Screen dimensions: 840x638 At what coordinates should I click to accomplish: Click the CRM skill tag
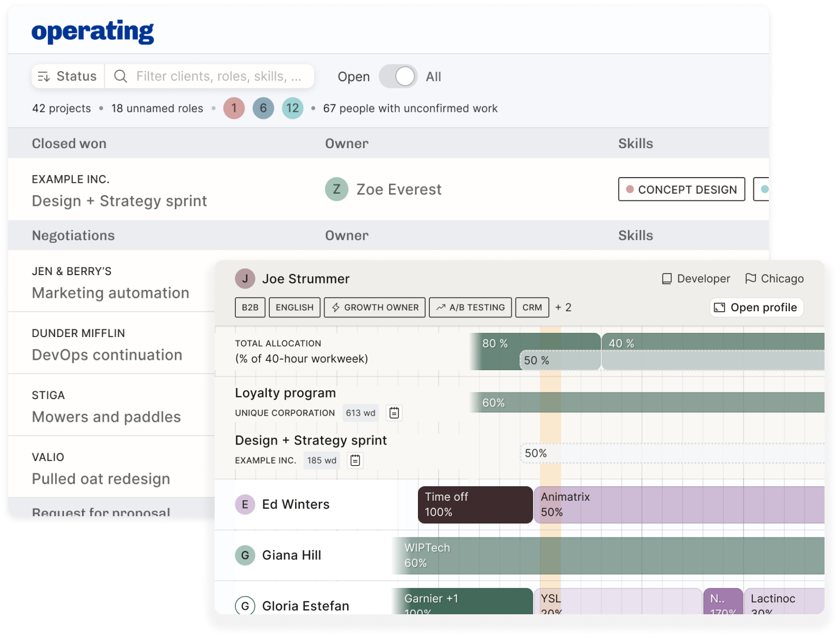click(x=532, y=307)
